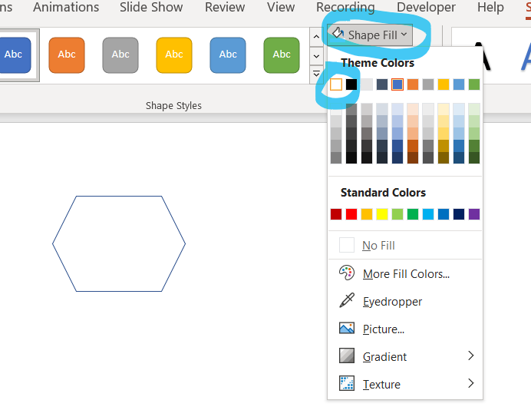
Task: Click the More Fill Colors palette icon
Action: click(347, 273)
